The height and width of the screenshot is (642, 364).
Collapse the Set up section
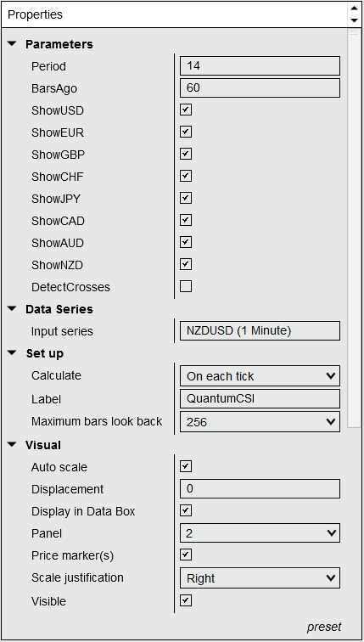coord(12,353)
